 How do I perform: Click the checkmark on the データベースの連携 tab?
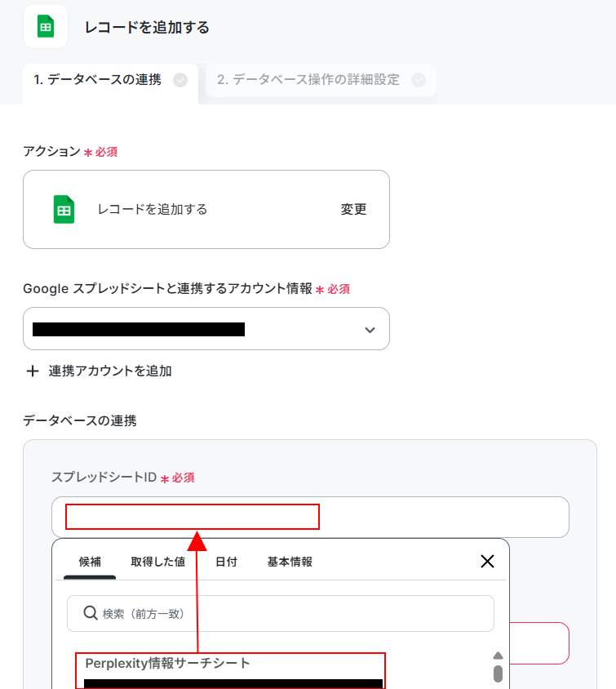click(180, 80)
